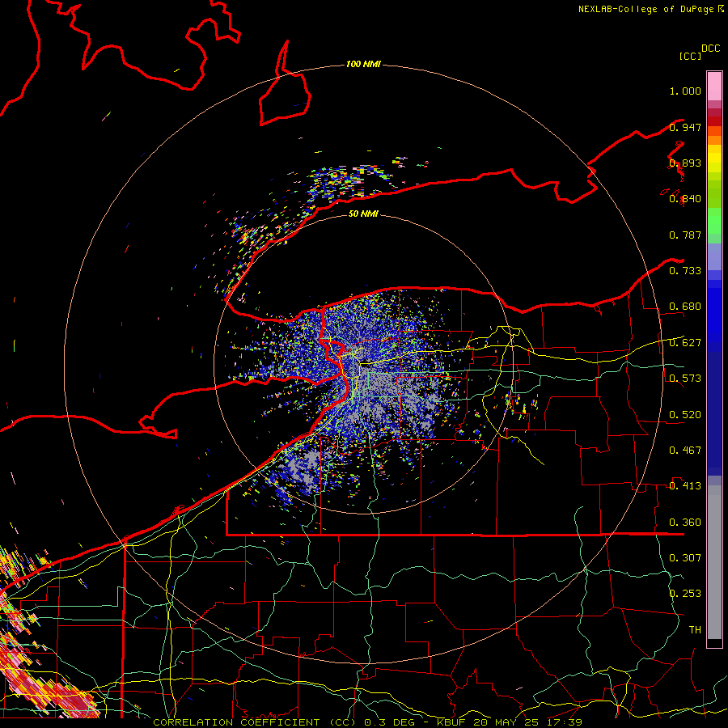Click the CORRELATION COEFFICIENT (CC) title text
The width and height of the screenshot is (728, 728).
pos(254,722)
